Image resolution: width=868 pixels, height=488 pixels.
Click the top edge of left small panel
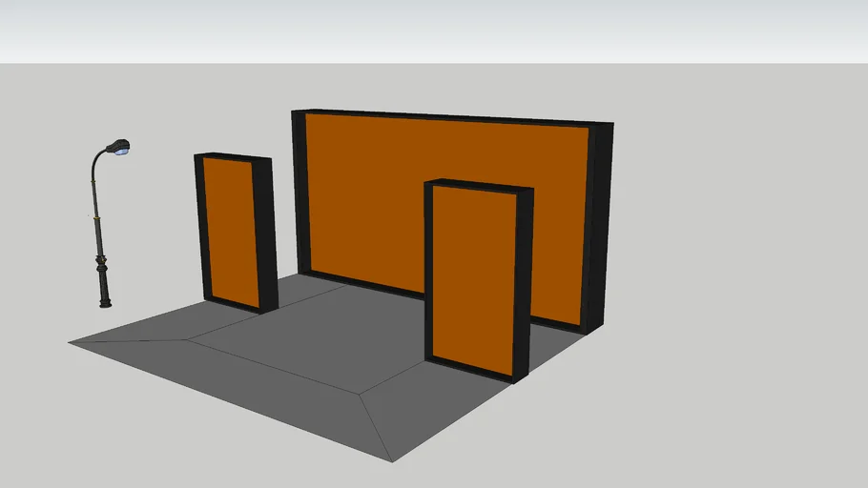(x=234, y=156)
